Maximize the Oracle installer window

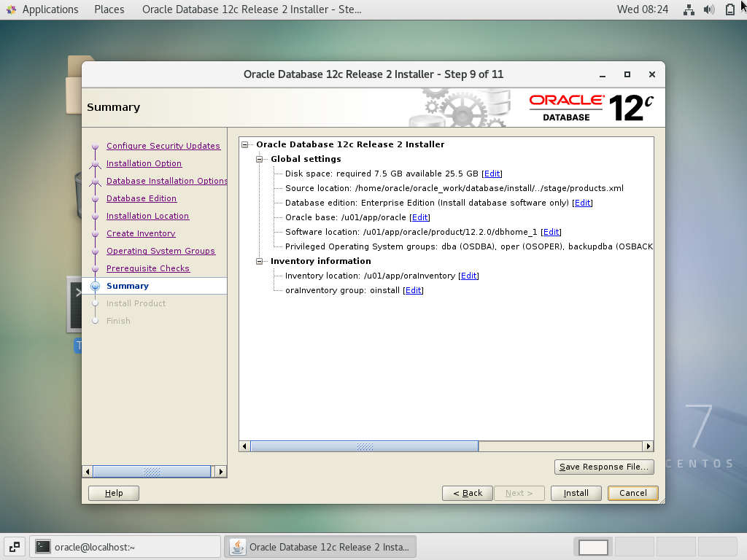(627, 75)
